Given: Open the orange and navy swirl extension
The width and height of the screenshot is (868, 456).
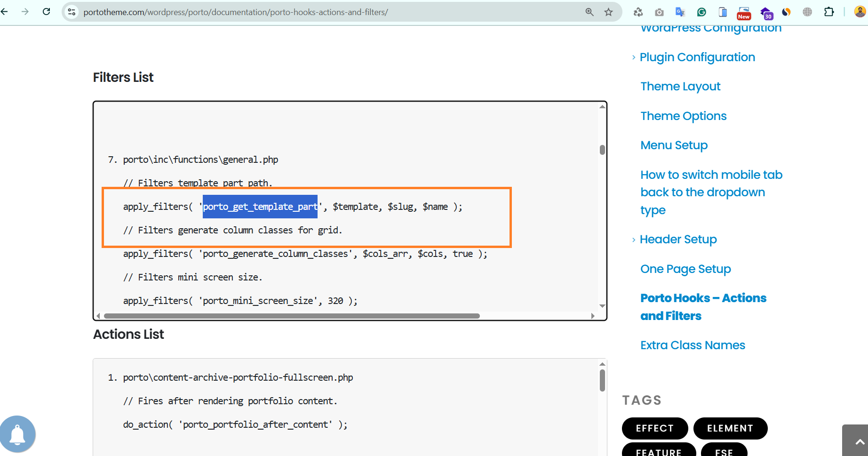Looking at the screenshot, I should 786,12.
